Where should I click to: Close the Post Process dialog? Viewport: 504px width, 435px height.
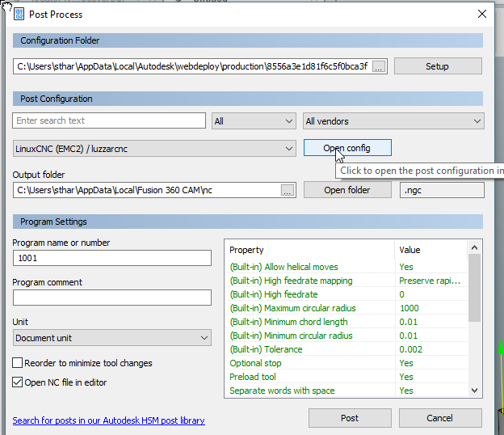tap(482, 14)
